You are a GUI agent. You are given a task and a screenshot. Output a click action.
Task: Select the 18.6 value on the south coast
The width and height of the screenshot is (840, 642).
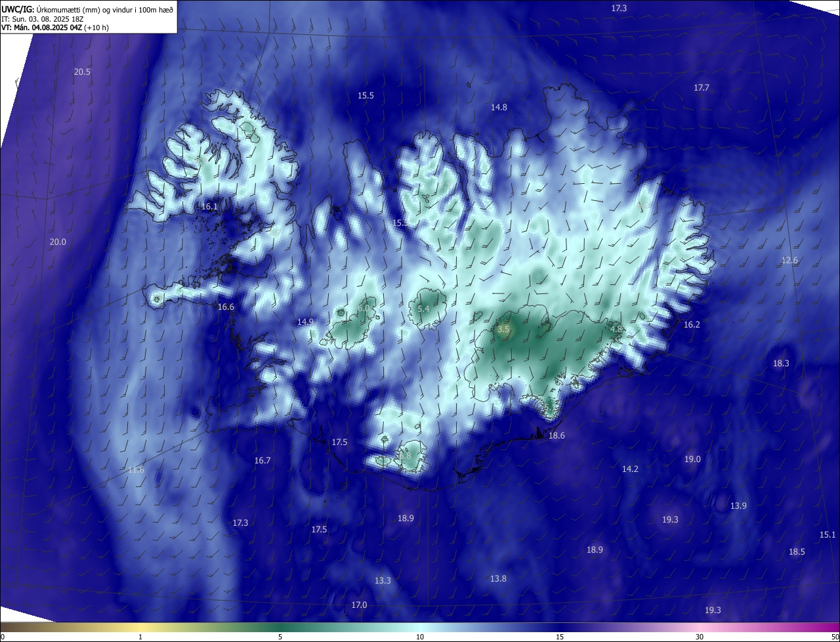[556, 436]
